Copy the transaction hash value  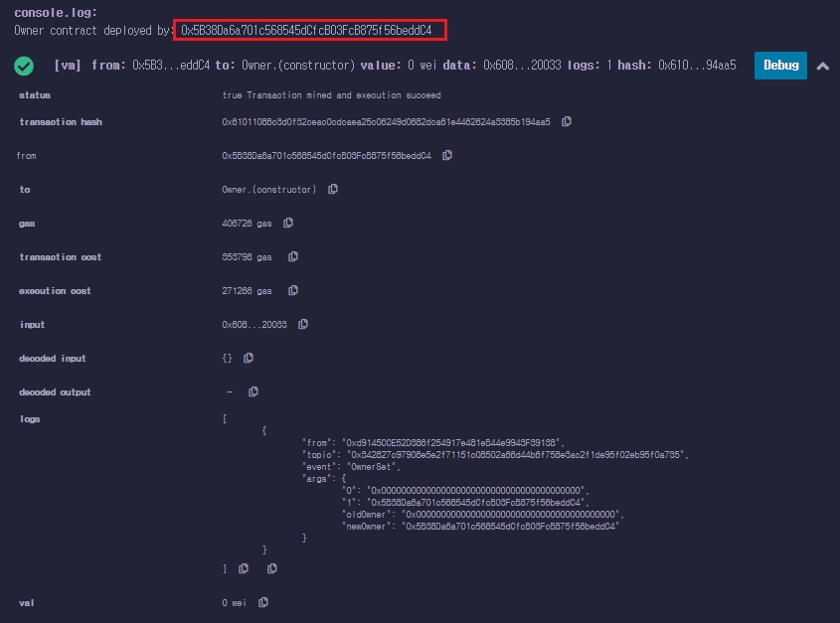tap(567, 121)
